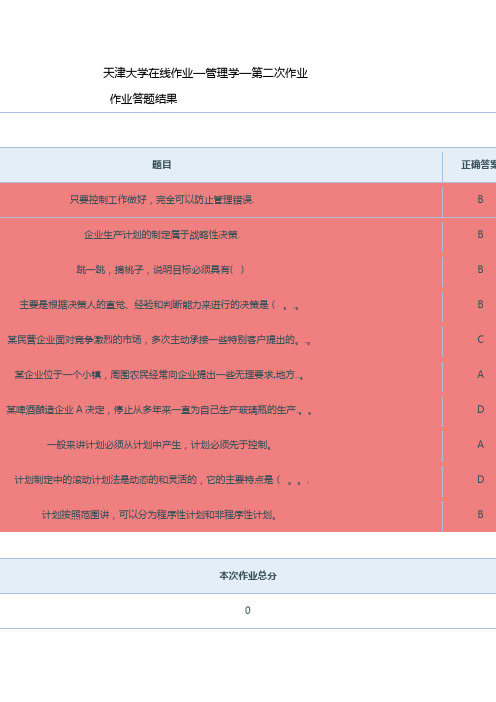496x702 pixels.
Task: Click the 本次作业总分 header
Action: pyautogui.click(x=248, y=576)
